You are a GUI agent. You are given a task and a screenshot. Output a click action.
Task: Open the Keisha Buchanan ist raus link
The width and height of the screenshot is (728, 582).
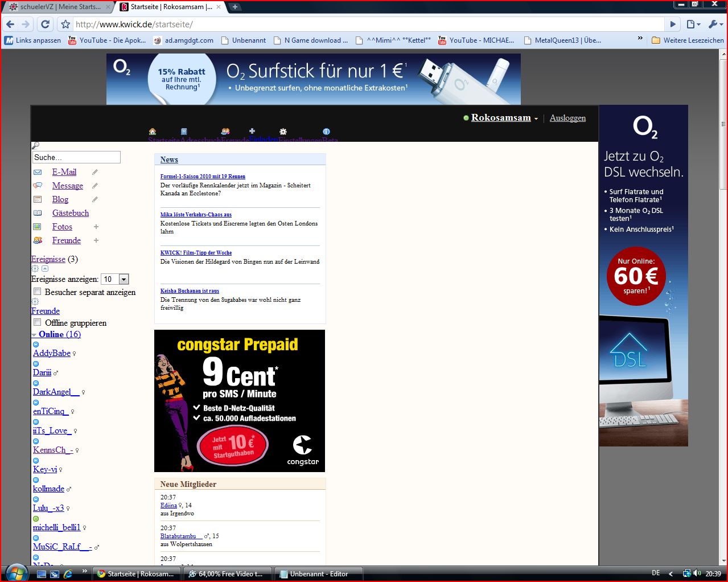point(190,291)
